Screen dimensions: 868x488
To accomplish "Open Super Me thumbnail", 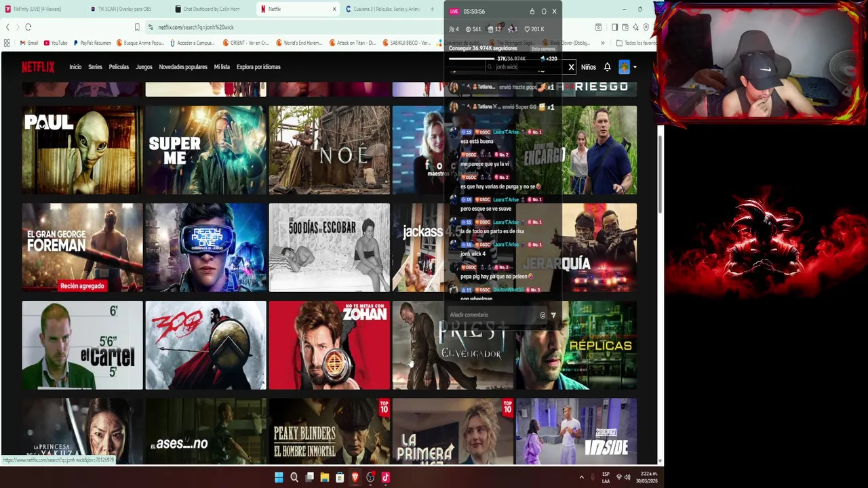I will pyautogui.click(x=205, y=150).
